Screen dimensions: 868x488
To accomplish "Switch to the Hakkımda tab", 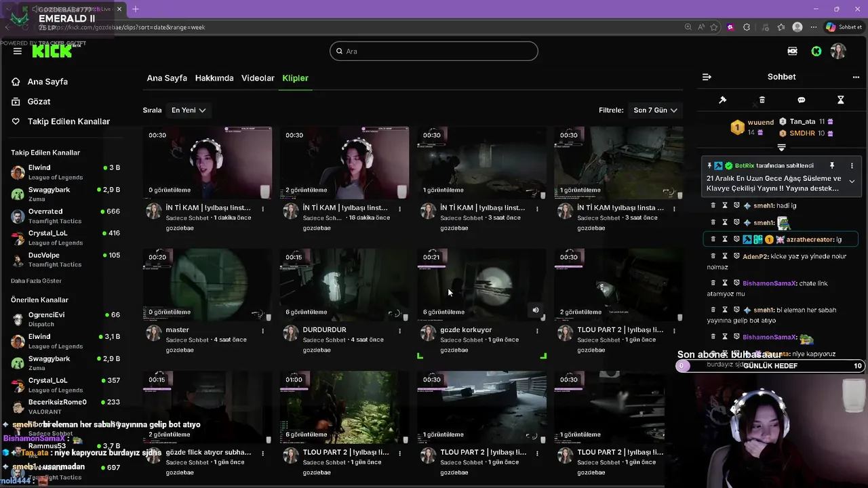I will 214,78.
